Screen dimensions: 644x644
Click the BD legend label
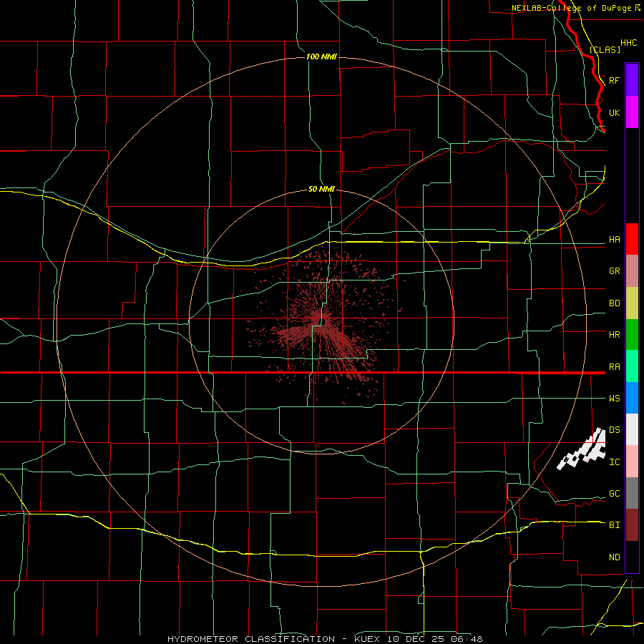tap(614, 303)
